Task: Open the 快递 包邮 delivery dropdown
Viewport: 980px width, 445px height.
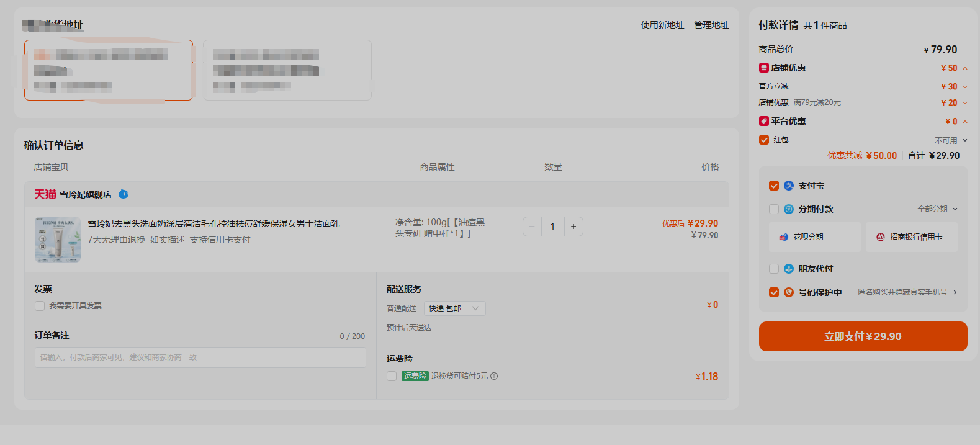Action: click(454, 308)
